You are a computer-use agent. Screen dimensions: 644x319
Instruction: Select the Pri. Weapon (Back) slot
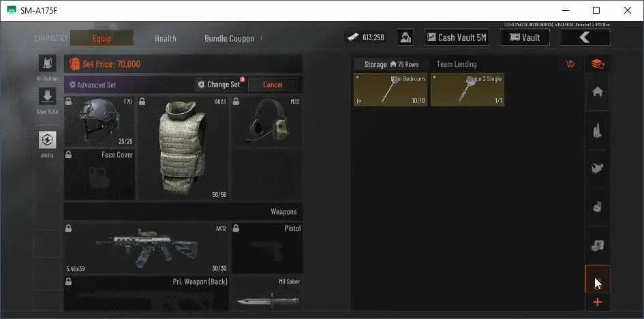tap(146, 294)
